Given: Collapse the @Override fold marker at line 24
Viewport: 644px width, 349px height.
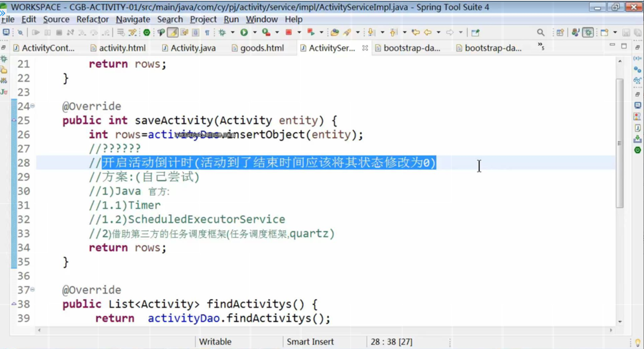Looking at the screenshot, I should [x=32, y=106].
